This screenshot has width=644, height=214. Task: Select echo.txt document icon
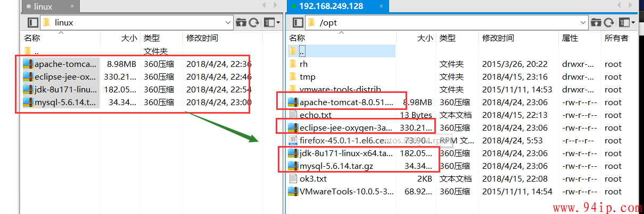point(293,115)
